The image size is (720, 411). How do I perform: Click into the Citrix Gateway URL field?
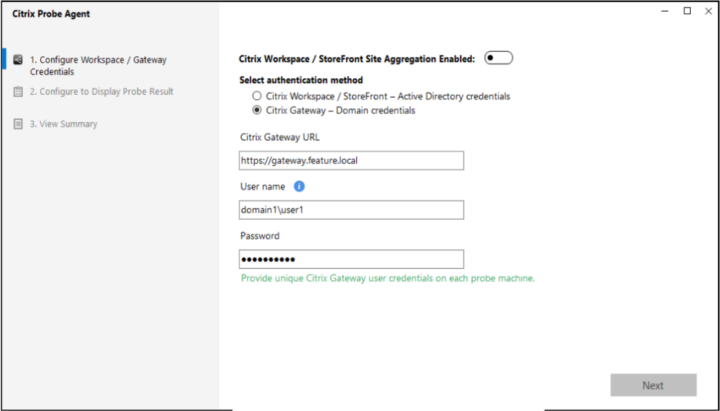coord(351,160)
